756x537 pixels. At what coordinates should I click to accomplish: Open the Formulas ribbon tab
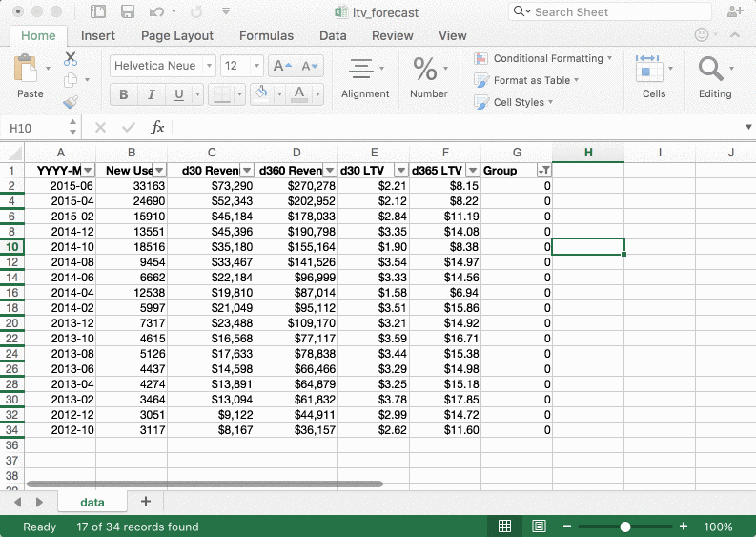pos(266,35)
